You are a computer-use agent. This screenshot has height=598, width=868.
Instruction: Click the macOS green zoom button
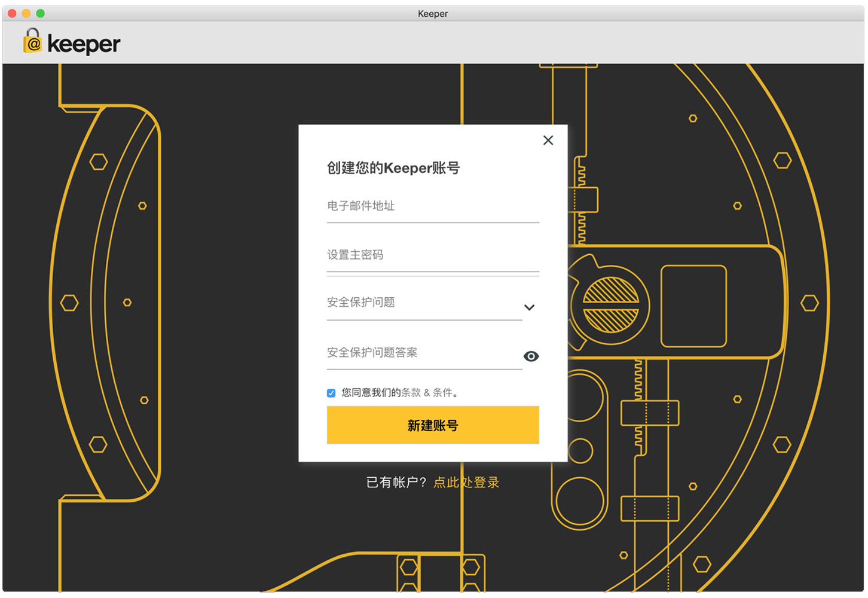tap(39, 12)
